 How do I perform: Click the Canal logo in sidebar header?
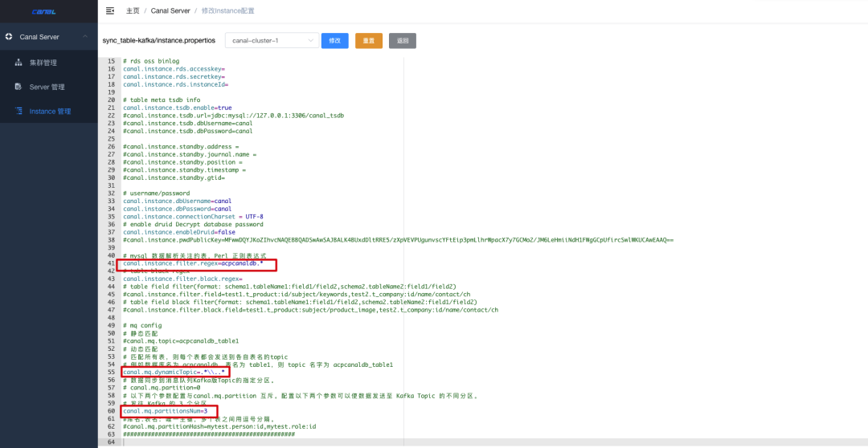43,11
